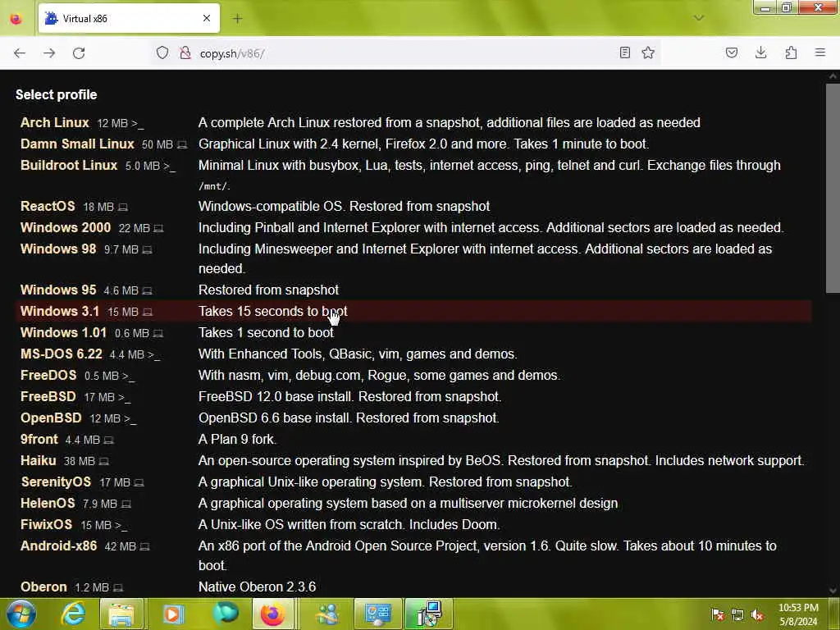Open the clock showing 10:53 PM
Screen dimensions: 840x630
coord(798,614)
